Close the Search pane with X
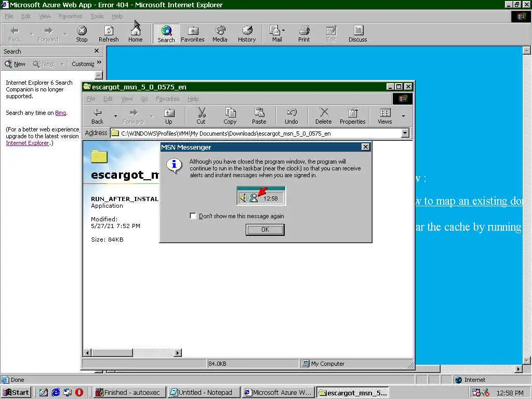532x399 pixels. 97,51
